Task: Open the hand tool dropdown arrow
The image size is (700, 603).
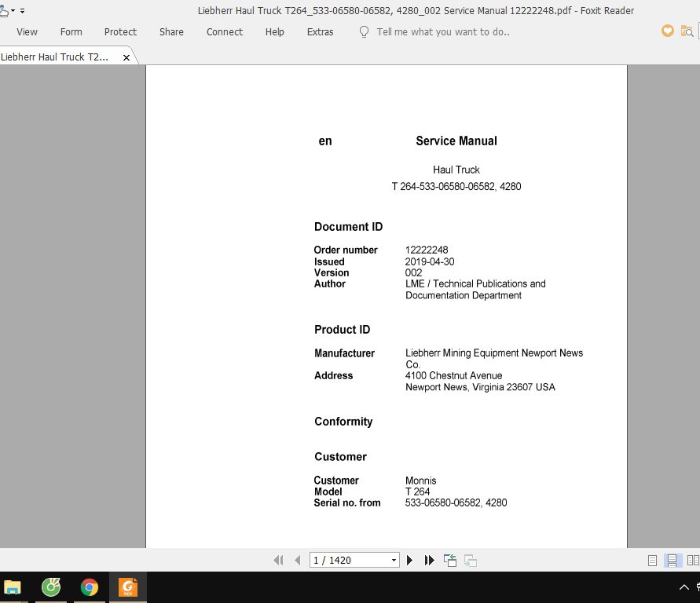Action: (13, 10)
